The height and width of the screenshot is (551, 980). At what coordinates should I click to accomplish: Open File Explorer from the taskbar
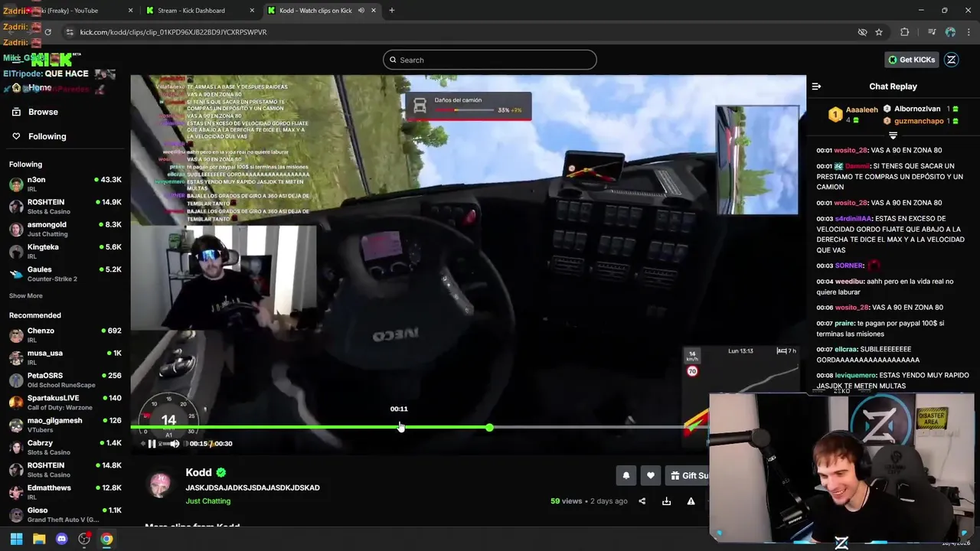click(39, 539)
